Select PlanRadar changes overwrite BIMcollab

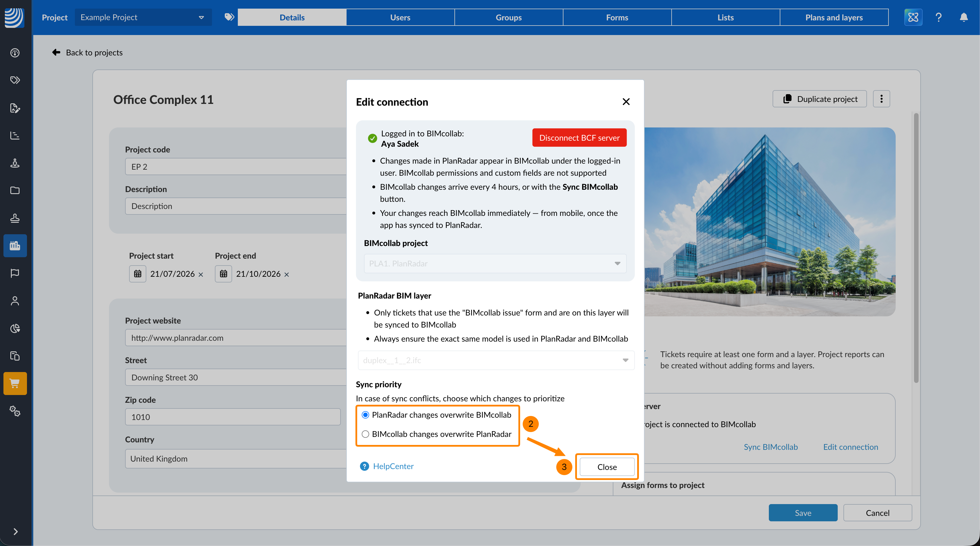click(365, 415)
